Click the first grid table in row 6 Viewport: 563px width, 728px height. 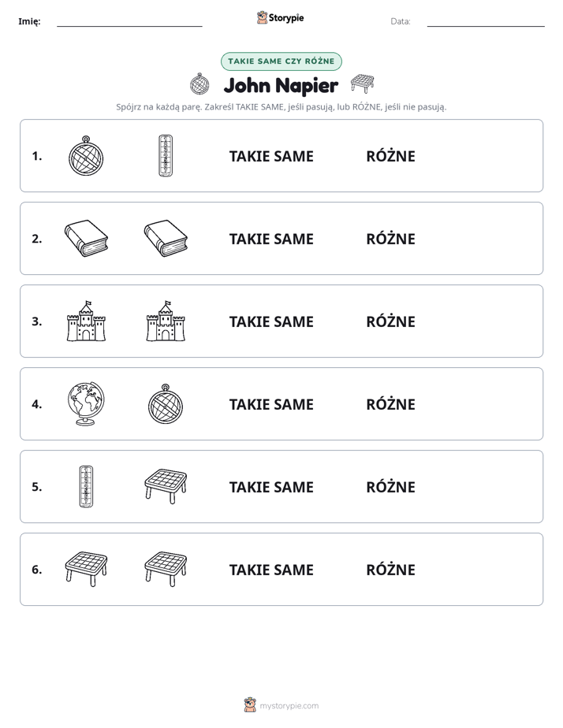pyautogui.click(x=87, y=569)
